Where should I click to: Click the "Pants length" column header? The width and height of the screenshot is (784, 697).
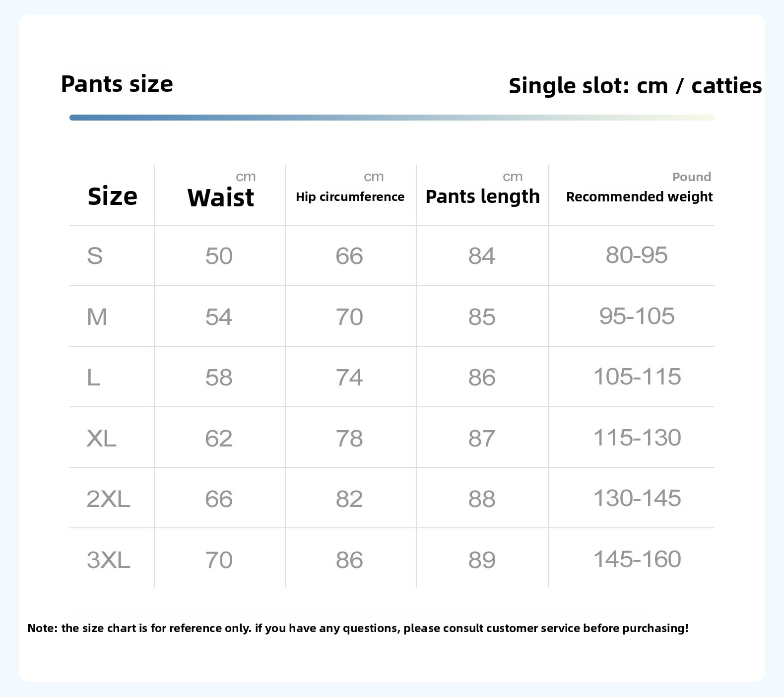[482, 196]
